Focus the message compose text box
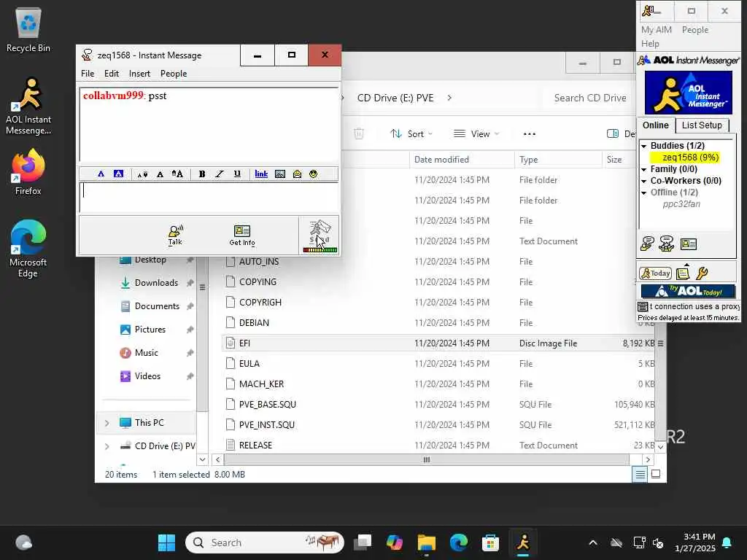Screen dimensions: 747x560 [209, 197]
